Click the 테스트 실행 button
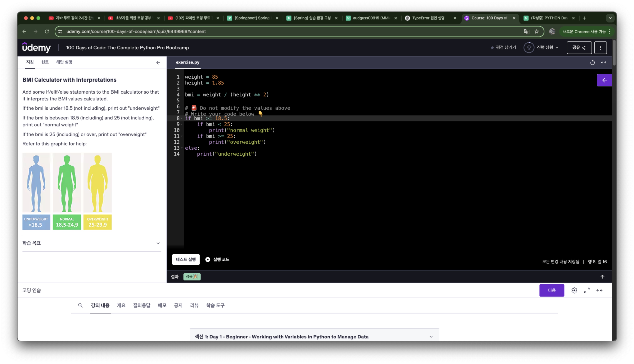This screenshot has height=364, width=634. (x=186, y=260)
